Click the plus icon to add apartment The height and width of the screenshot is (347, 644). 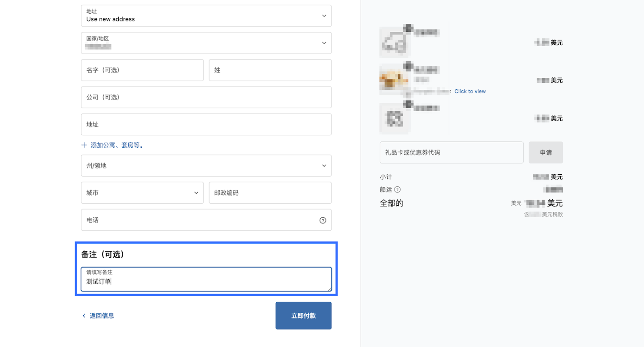coord(84,145)
